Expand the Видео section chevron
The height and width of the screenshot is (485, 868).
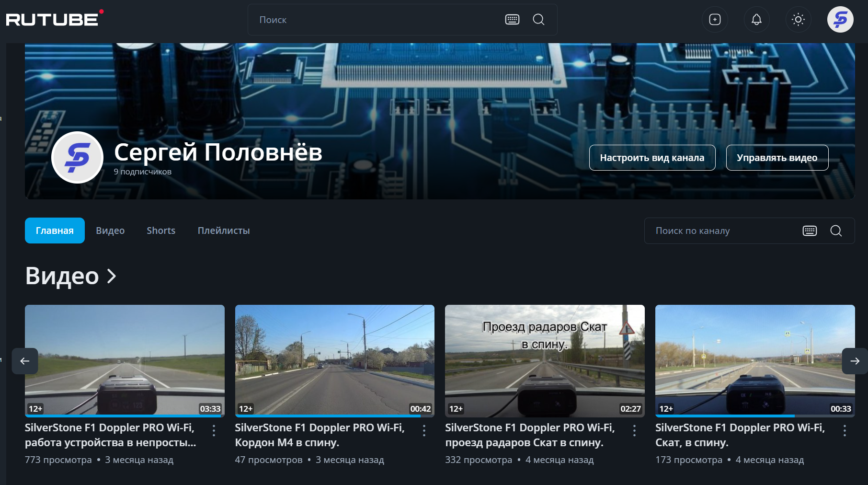click(x=112, y=276)
